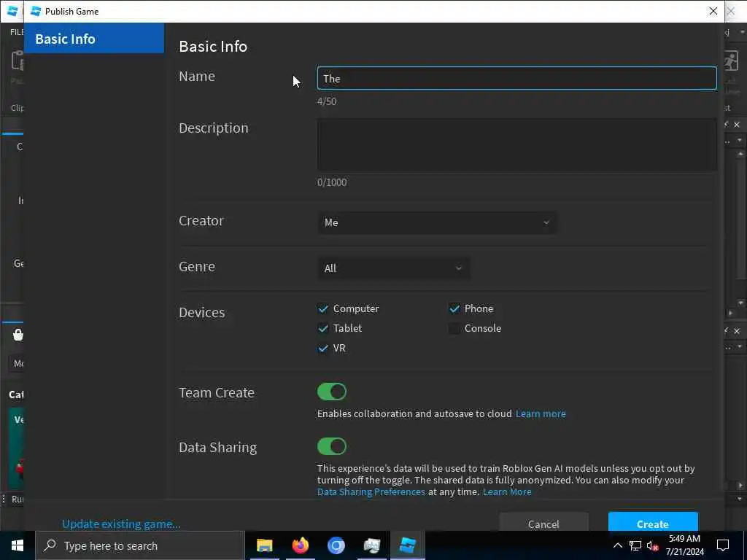Click the taskbar search box

140,545
